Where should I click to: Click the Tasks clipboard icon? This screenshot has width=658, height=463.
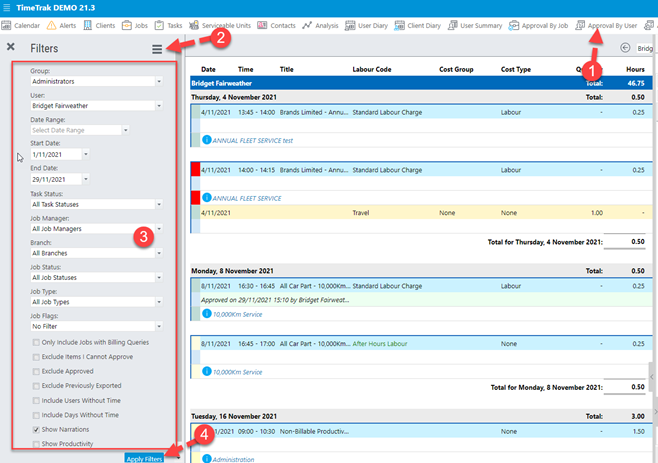click(159, 26)
